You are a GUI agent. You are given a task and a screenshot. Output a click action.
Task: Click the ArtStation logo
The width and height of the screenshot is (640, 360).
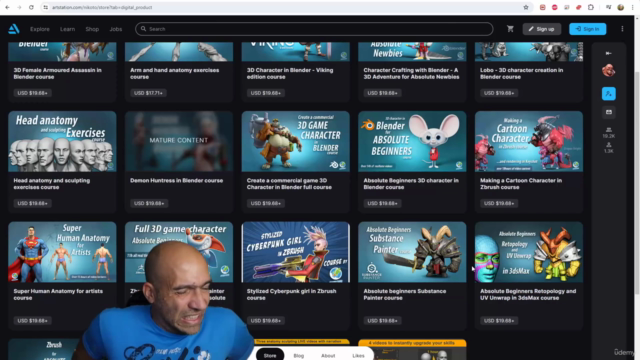click(14, 29)
